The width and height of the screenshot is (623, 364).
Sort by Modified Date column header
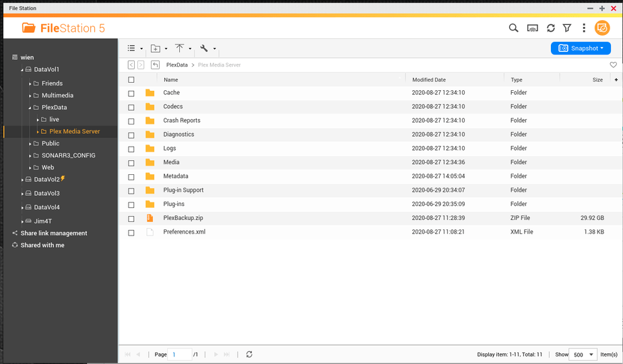tap(429, 80)
